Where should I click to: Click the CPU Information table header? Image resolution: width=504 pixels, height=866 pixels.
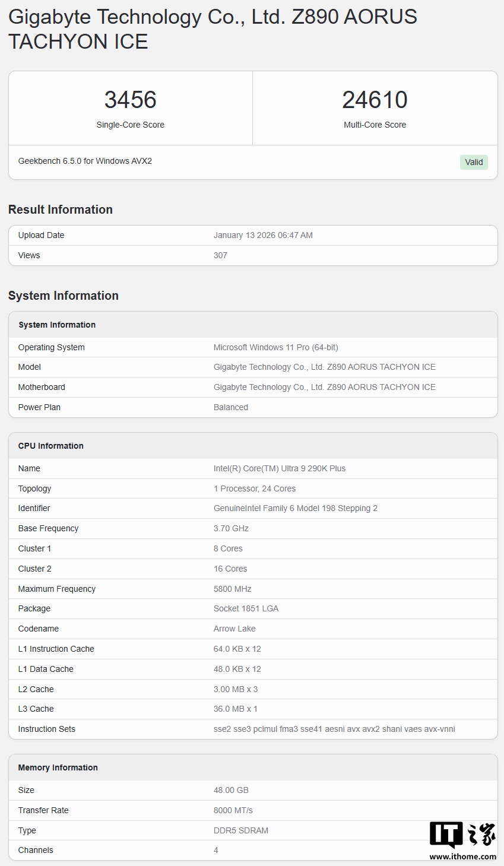pyautogui.click(x=51, y=446)
